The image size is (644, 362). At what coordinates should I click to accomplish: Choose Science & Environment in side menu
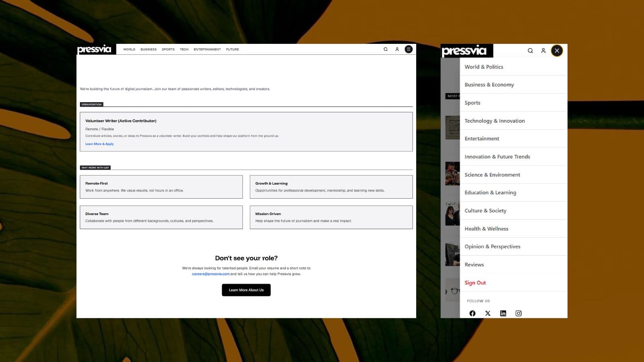pyautogui.click(x=492, y=175)
